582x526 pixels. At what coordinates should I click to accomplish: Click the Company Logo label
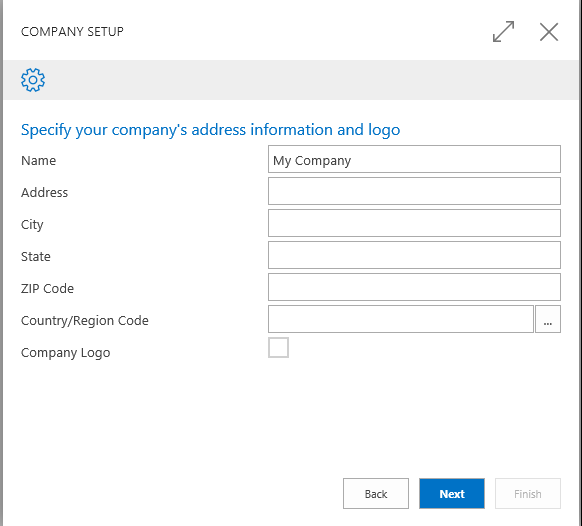point(66,353)
